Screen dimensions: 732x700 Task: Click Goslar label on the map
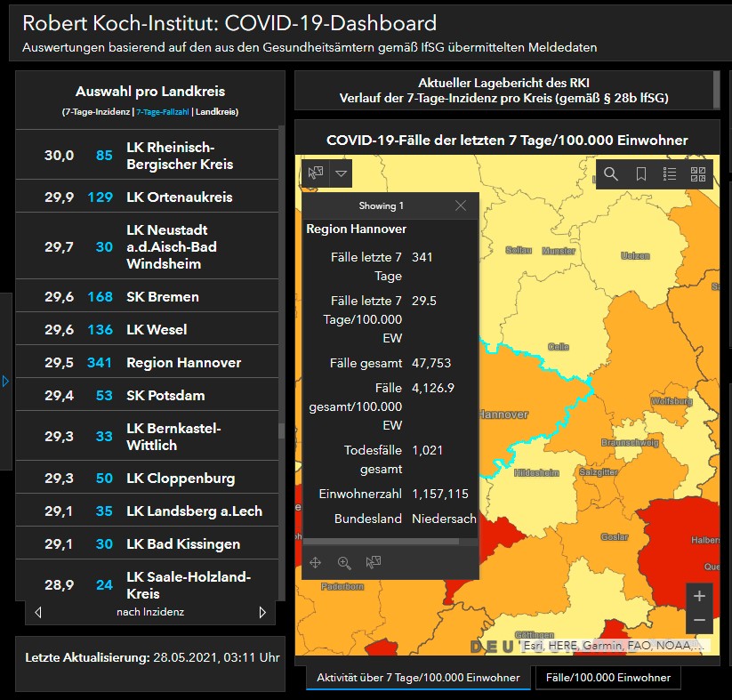615,536
